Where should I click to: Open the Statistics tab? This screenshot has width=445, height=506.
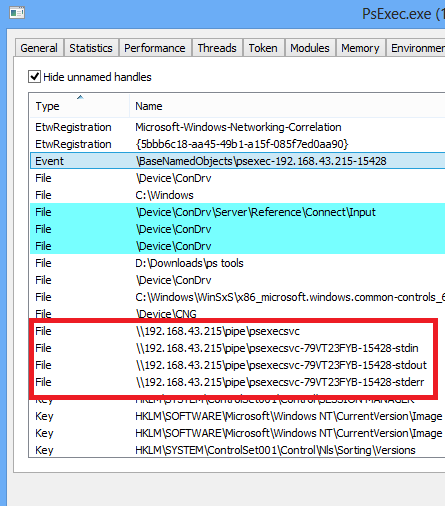click(91, 48)
